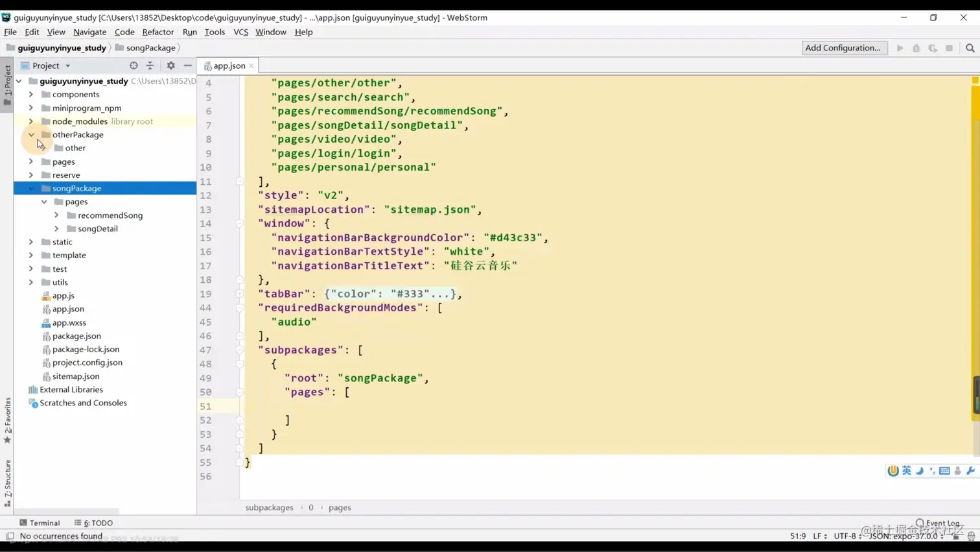Expand the utils folder arrow

tap(30, 282)
